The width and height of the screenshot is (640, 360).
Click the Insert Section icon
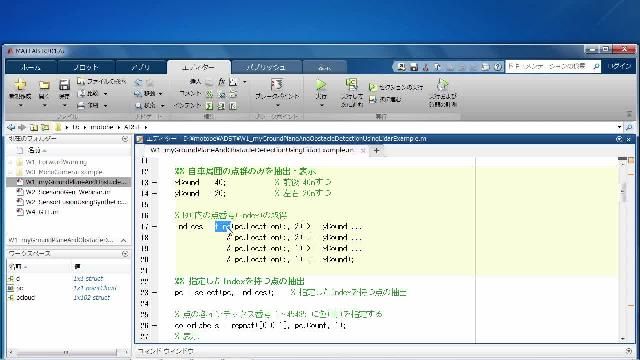(209, 82)
